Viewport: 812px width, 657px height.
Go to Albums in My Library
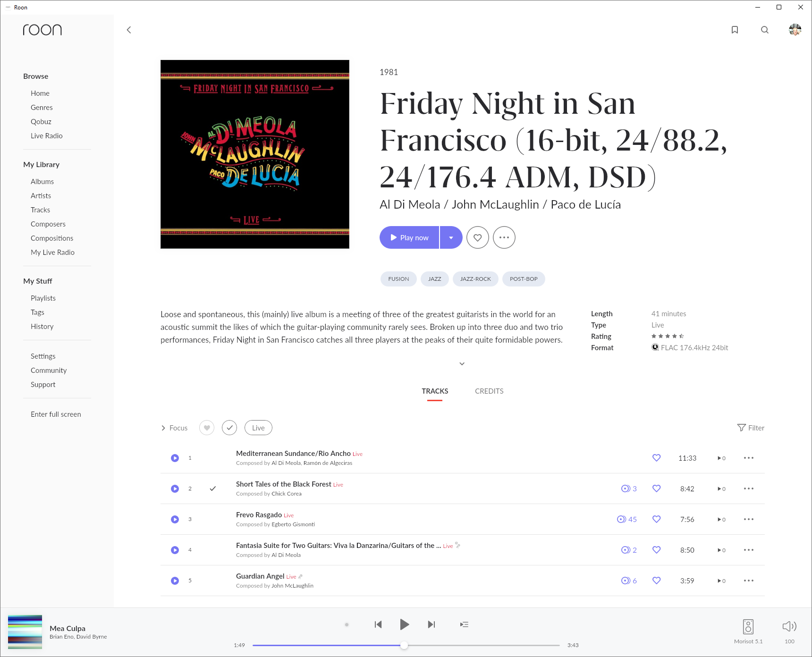pos(42,182)
